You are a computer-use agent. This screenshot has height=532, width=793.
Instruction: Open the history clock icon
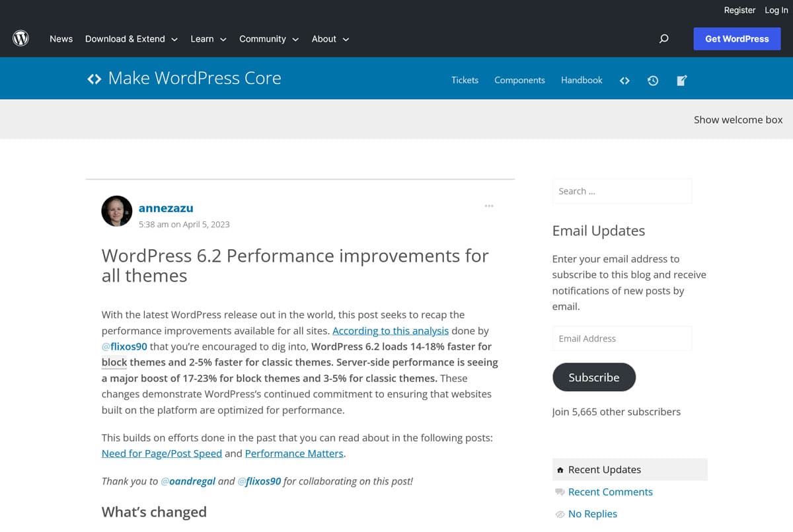[653, 81]
